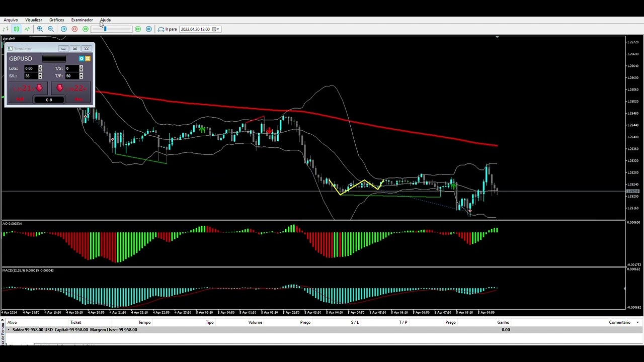
Task: Pause the simulation playback
Action: click(x=64, y=29)
